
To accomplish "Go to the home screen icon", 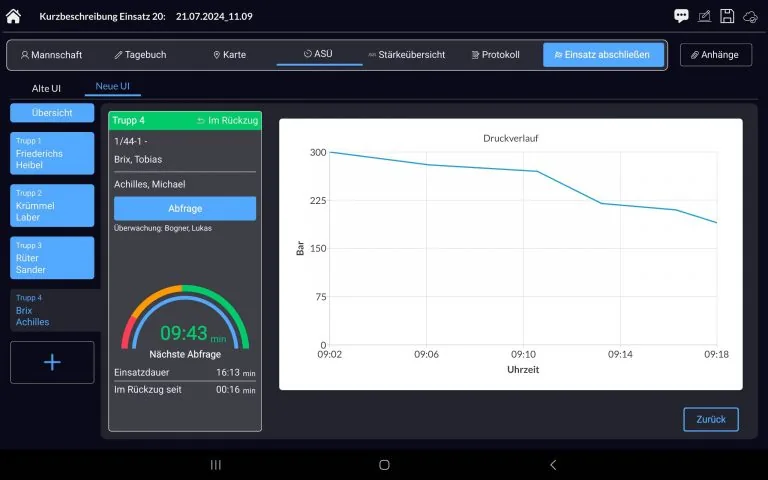I will [x=13, y=16].
